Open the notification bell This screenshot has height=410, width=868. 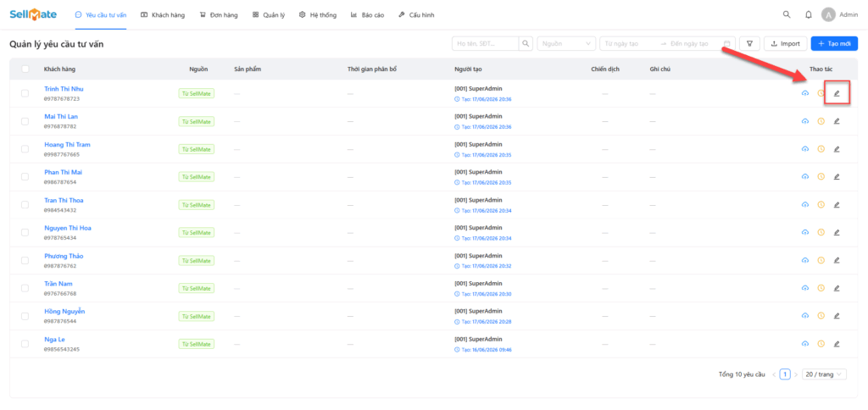(x=808, y=15)
